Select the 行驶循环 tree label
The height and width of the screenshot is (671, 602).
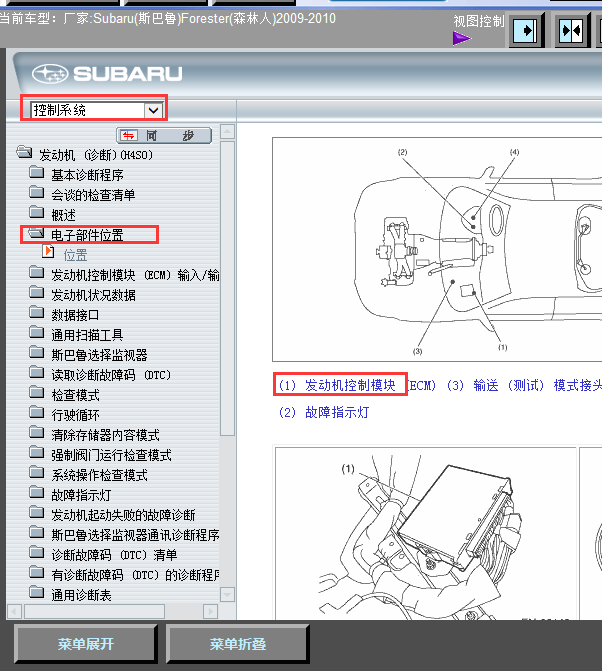(x=75, y=416)
